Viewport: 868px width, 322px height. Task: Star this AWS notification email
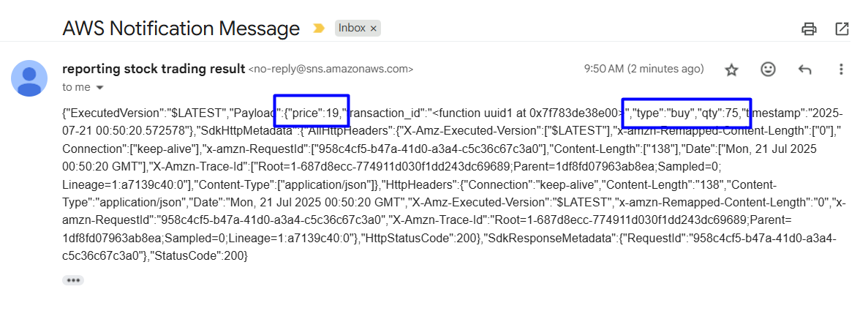pos(731,70)
